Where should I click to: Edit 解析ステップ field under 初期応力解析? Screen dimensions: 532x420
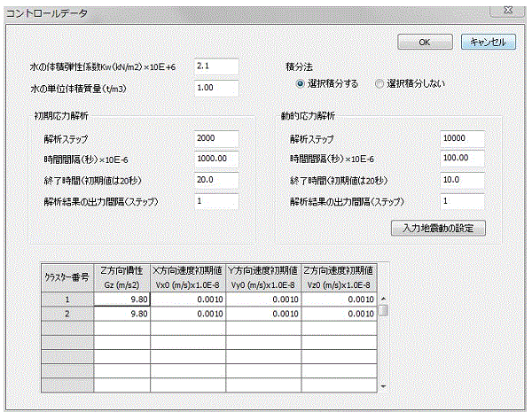point(216,138)
